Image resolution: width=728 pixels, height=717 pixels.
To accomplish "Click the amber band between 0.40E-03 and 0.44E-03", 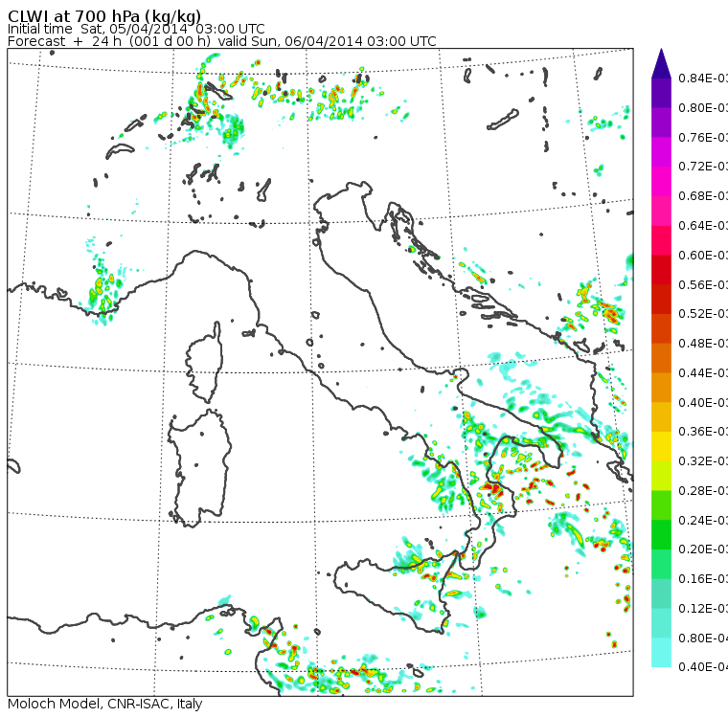I will pos(661,388).
